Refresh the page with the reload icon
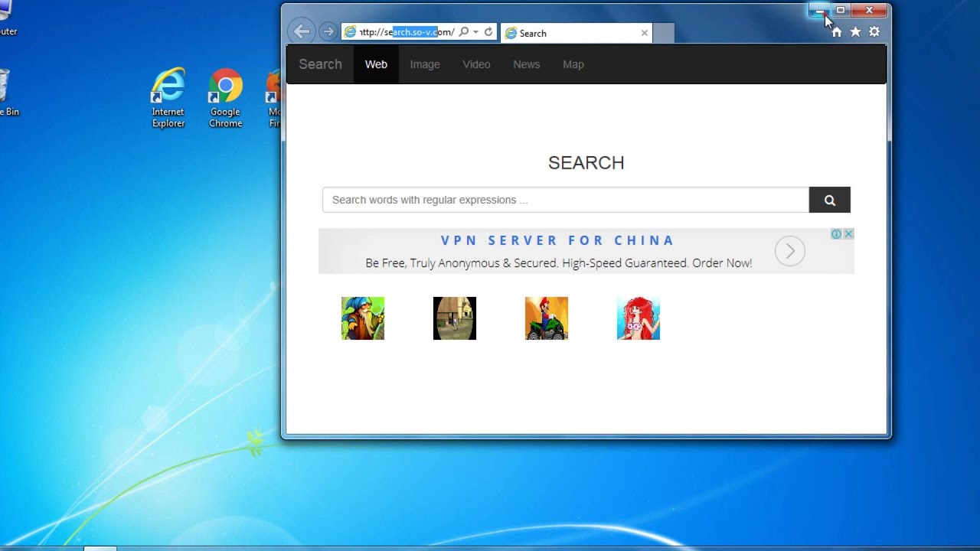This screenshot has height=551, width=980. [x=488, y=32]
